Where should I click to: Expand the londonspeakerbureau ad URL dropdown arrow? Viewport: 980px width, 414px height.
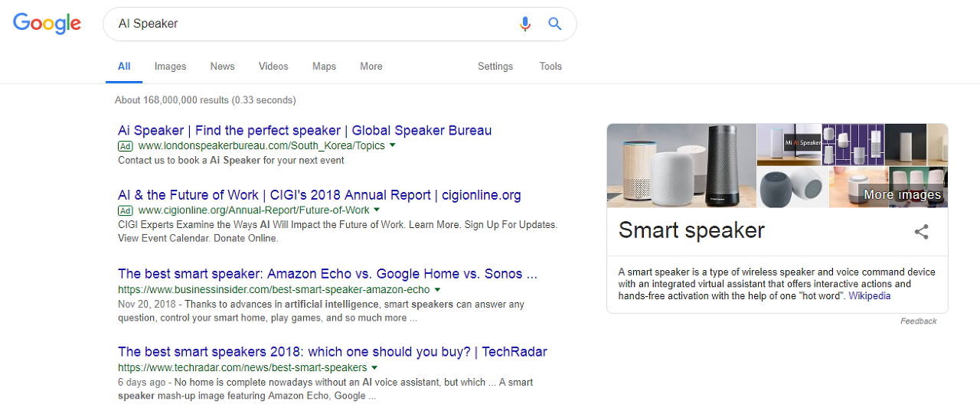(x=393, y=145)
